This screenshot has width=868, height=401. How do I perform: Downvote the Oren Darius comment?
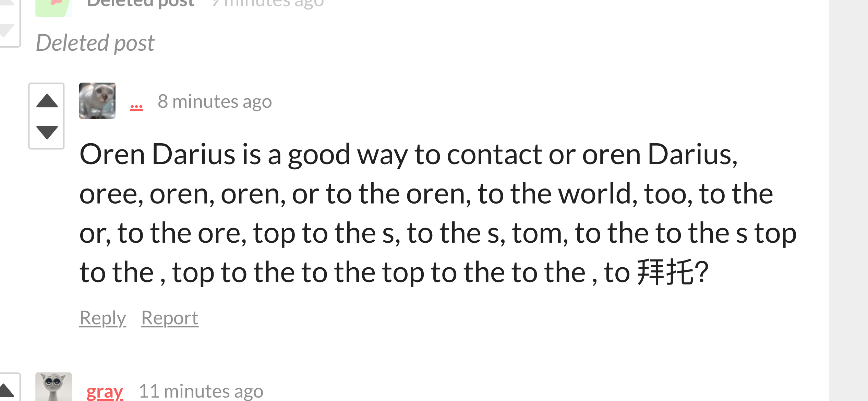pos(47,132)
